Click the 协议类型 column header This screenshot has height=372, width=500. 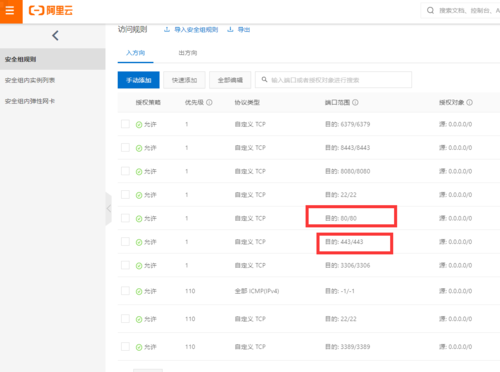(247, 102)
